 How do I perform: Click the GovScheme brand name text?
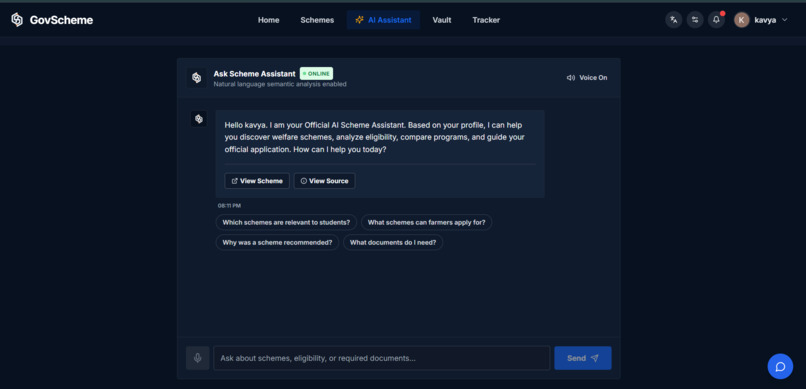pos(61,20)
